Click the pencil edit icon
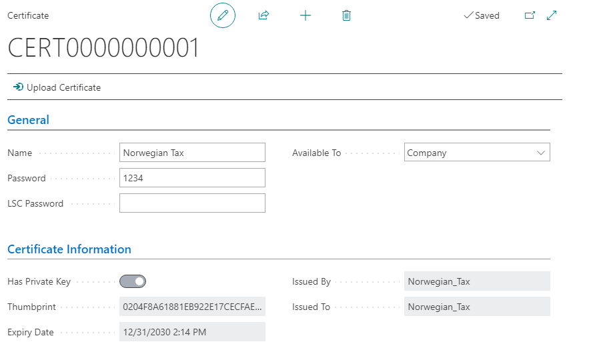The image size is (591, 364). coord(223,15)
